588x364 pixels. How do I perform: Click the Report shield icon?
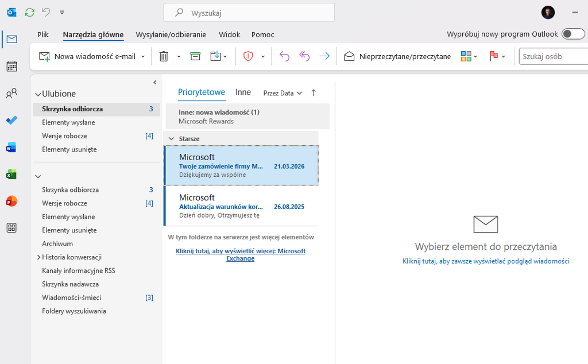[248, 56]
